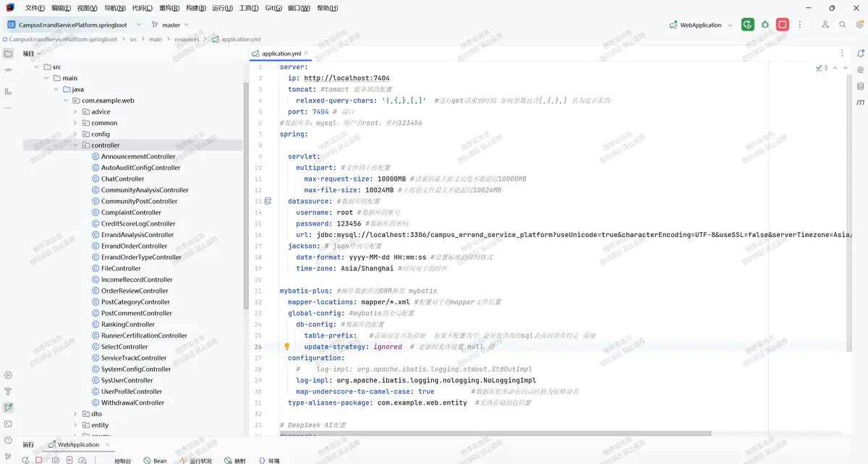Click main in the breadcrumb path

156,40
